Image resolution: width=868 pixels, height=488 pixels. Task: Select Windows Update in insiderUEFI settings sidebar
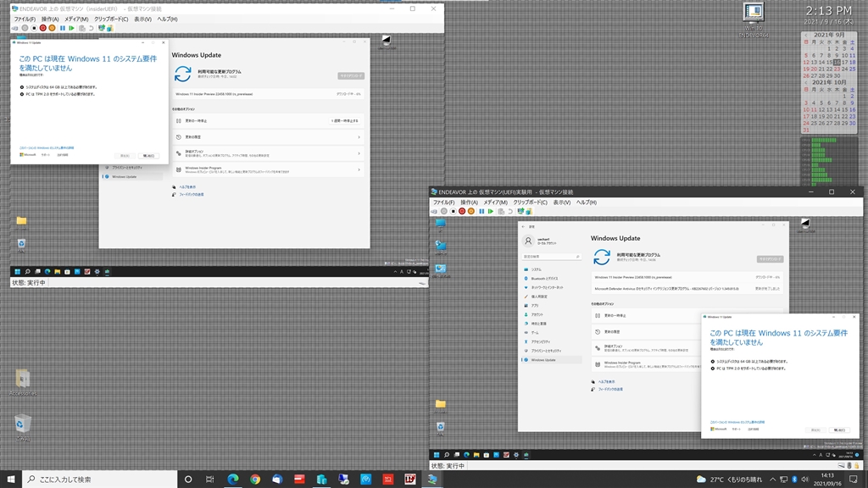pyautogui.click(x=132, y=176)
